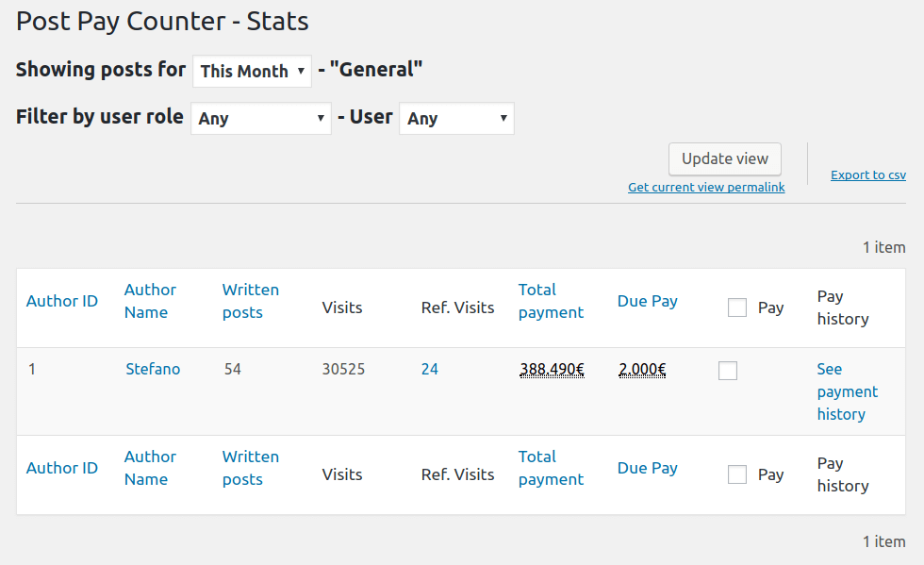
Task: Open the This Month time range dropdown
Action: 253,71
